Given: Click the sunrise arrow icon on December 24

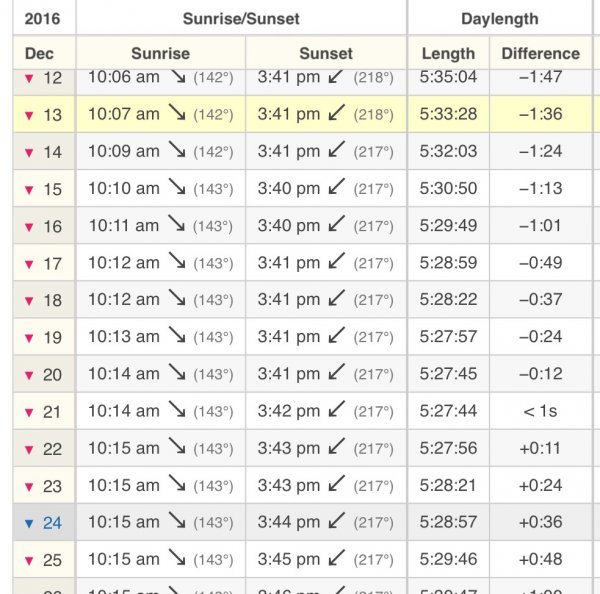Looking at the screenshot, I should click(x=177, y=521).
